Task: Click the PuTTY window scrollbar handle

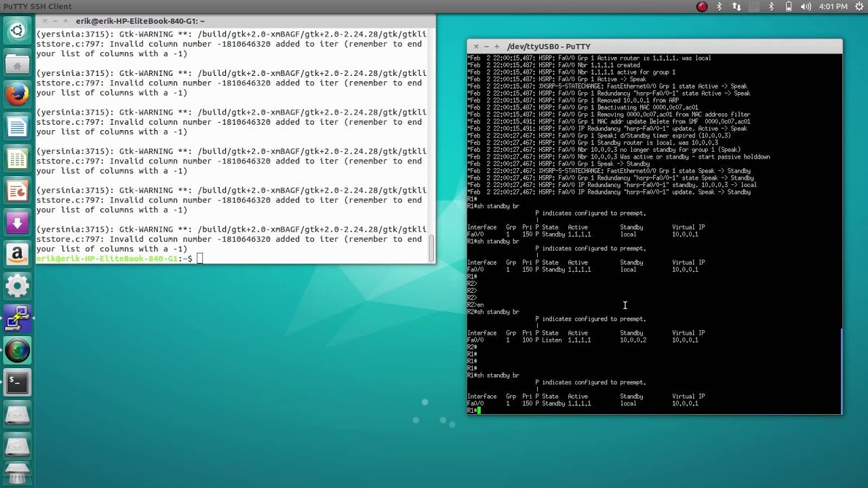Action: (x=841, y=370)
